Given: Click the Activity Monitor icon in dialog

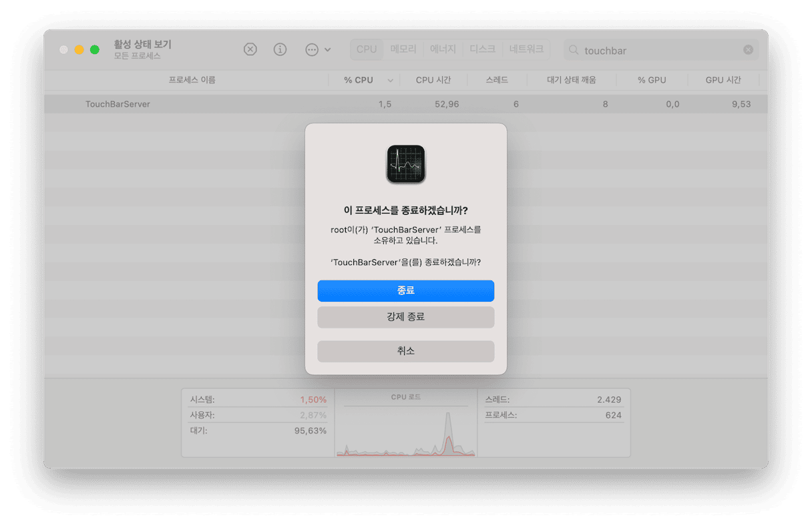Looking at the screenshot, I should [406, 164].
